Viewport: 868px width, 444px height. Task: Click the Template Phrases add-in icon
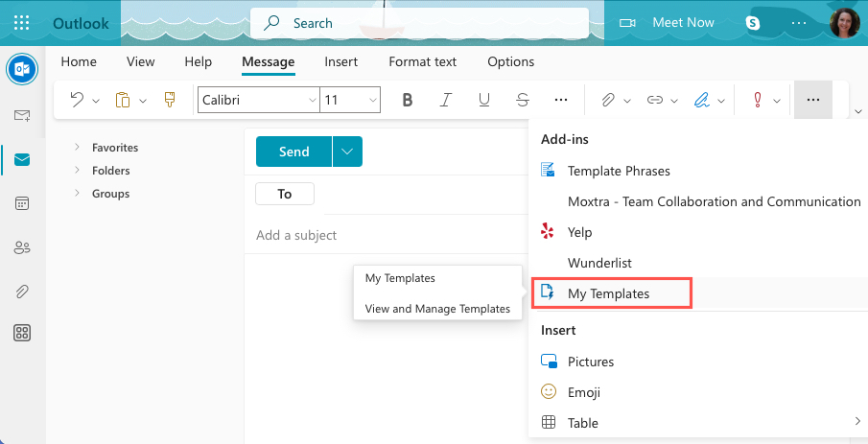tap(548, 170)
